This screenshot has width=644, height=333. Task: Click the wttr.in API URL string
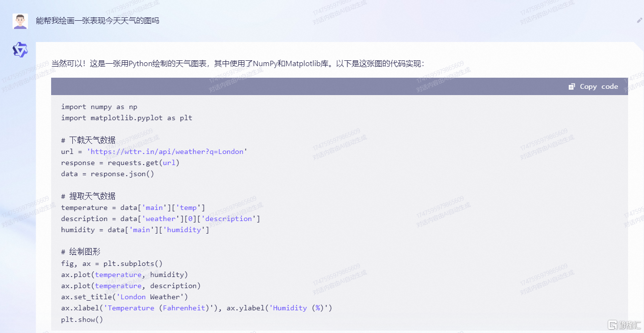pos(167,152)
